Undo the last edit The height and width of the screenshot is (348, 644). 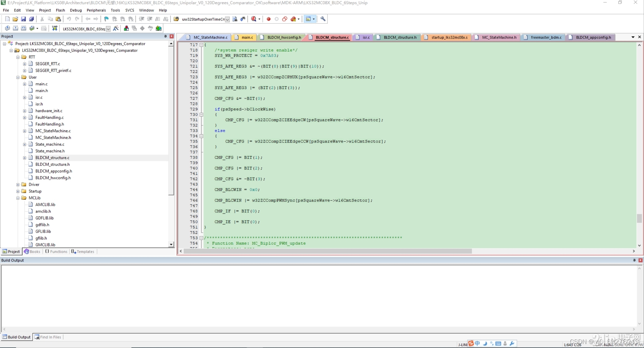tap(69, 19)
